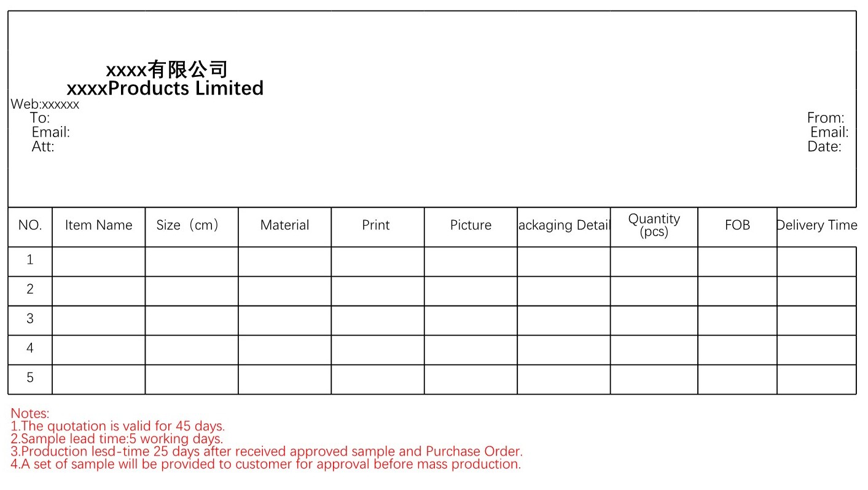Viewport: 868px width, 490px height.
Task: Click the Picture column header
Action: click(x=471, y=226)
